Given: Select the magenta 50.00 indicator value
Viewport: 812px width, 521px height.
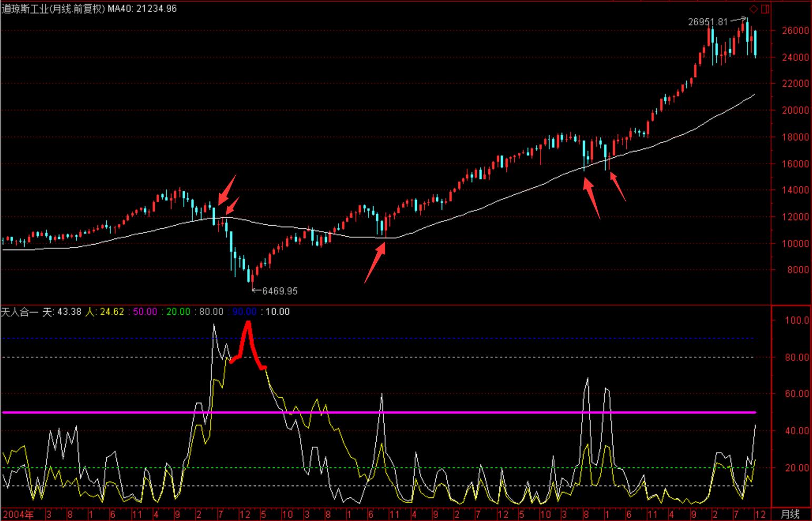Looking at the screenshot, I should point(144,312).
